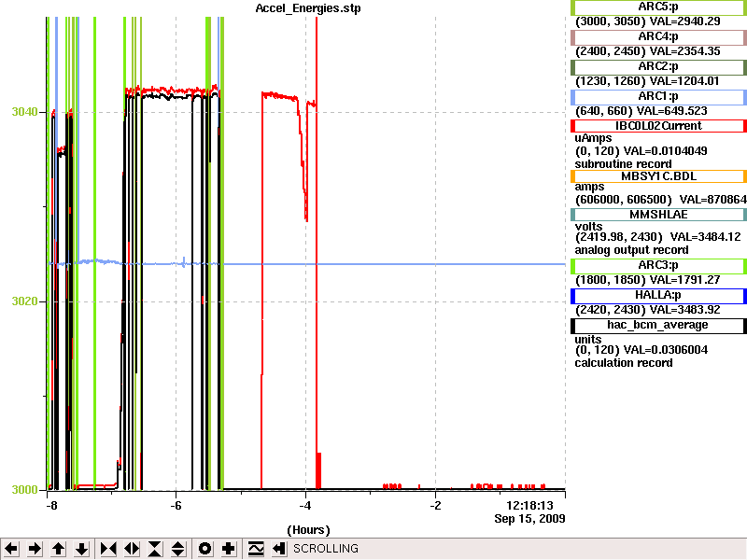
Task: Click the 3040 y-axis label
Action: coord(25,112)
